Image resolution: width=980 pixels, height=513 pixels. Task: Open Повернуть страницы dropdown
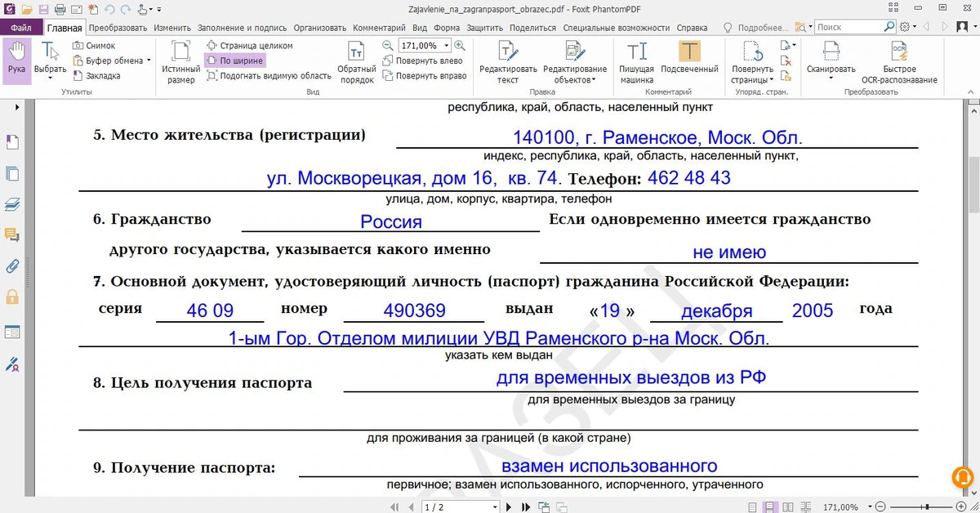[x=752, y=62]
